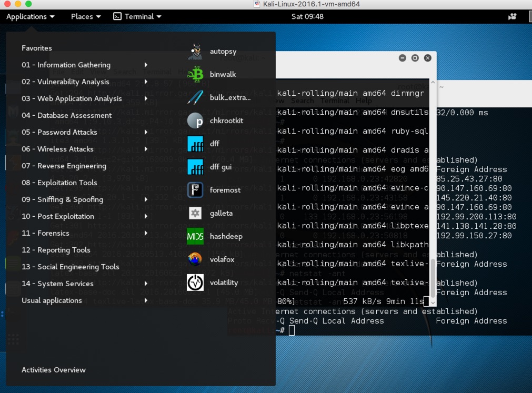The height and width of the screenshot is (393, 532).
Task: Click the clock showing Sat 09:48
Action: tap(307, 16)
